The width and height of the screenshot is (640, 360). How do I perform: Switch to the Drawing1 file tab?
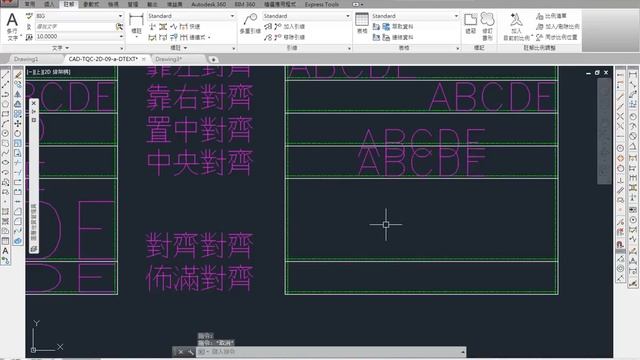(x=26, y=59)
